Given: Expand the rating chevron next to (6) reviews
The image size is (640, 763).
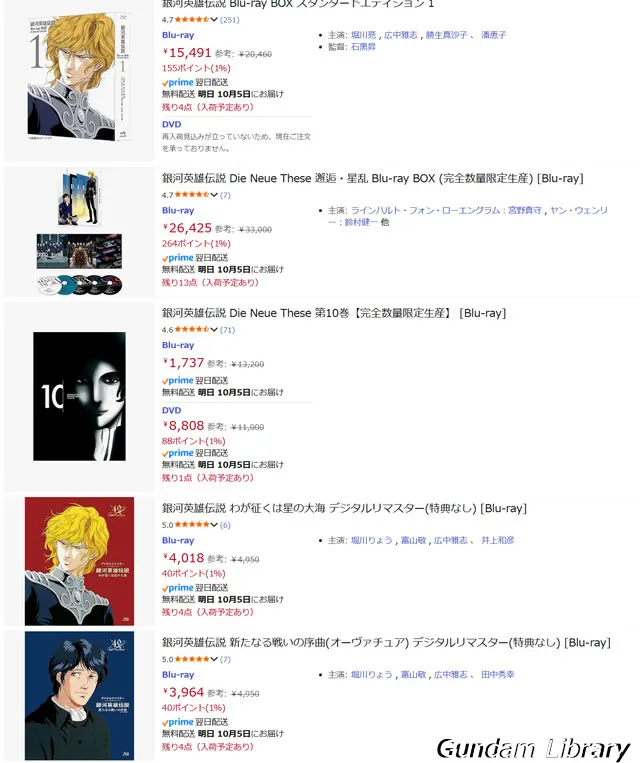Looking at the screenshot, I should click(x=214, y=525).
